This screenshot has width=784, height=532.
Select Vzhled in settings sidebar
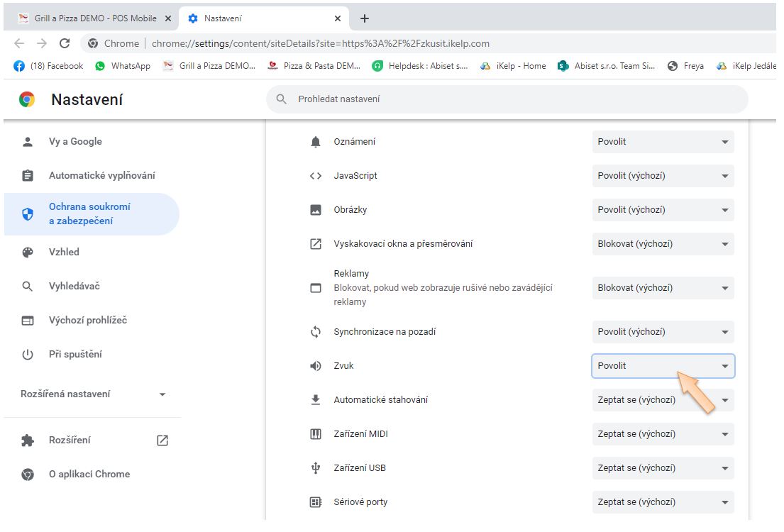pos(64,252)
